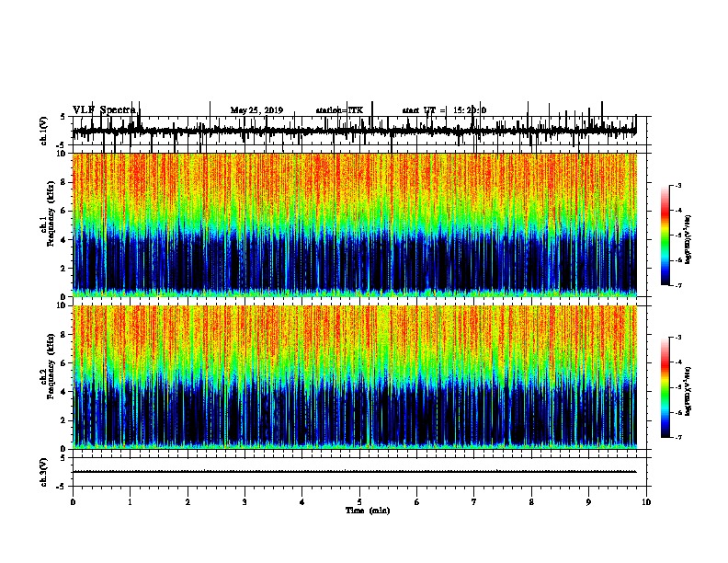
Task: Select the start UT 15:20:0 header text
Action: pyautogui.click(x=444, y=110)
